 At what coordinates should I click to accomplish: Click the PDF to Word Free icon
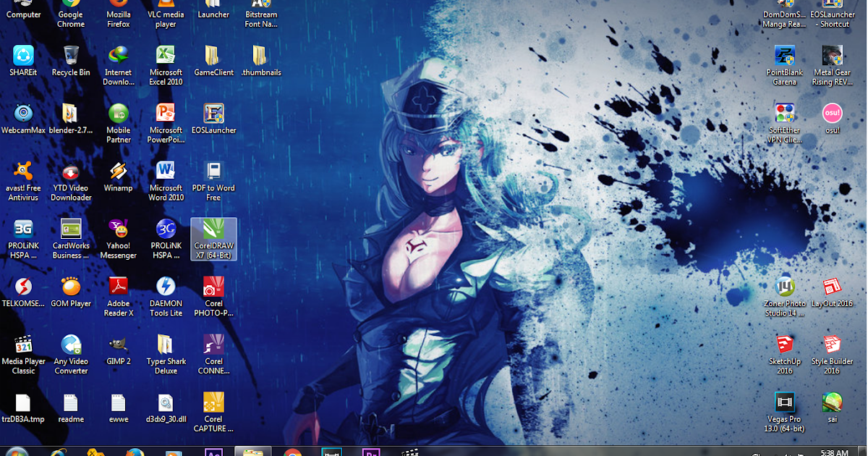pos(213,181)
